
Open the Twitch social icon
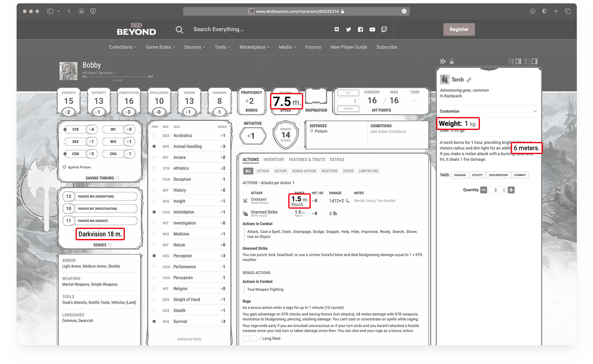(384, 29)
